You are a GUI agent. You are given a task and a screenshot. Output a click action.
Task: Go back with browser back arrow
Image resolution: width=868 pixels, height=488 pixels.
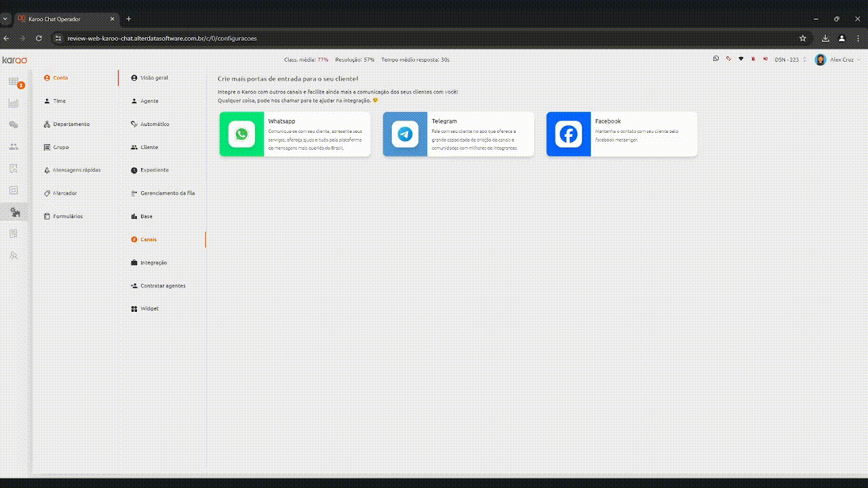click(7, 39)
